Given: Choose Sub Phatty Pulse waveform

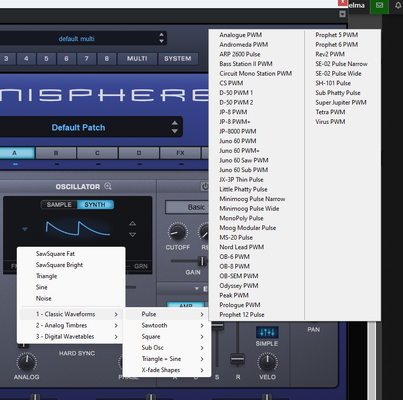Looking at the screenshot, I should 338,93.
